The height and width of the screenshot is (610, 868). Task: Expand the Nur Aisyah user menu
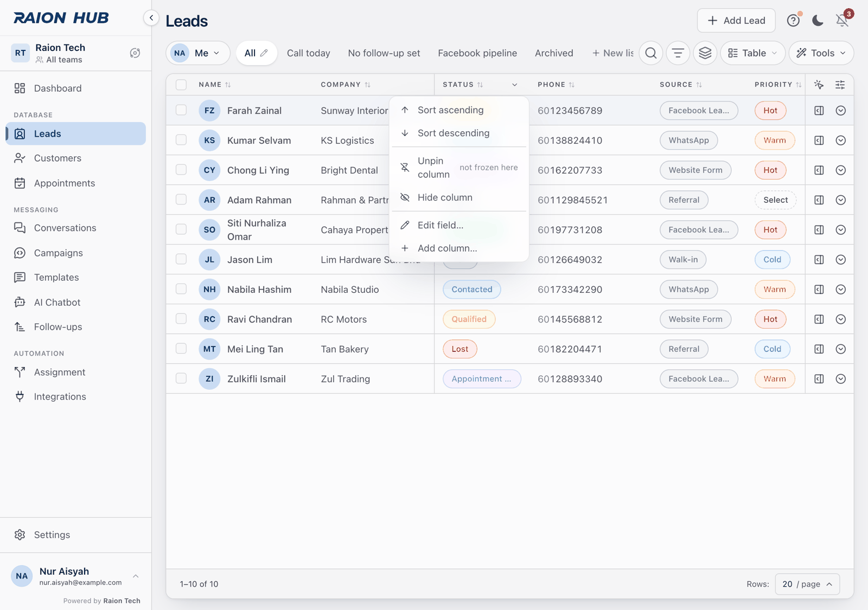pos(76,576)
